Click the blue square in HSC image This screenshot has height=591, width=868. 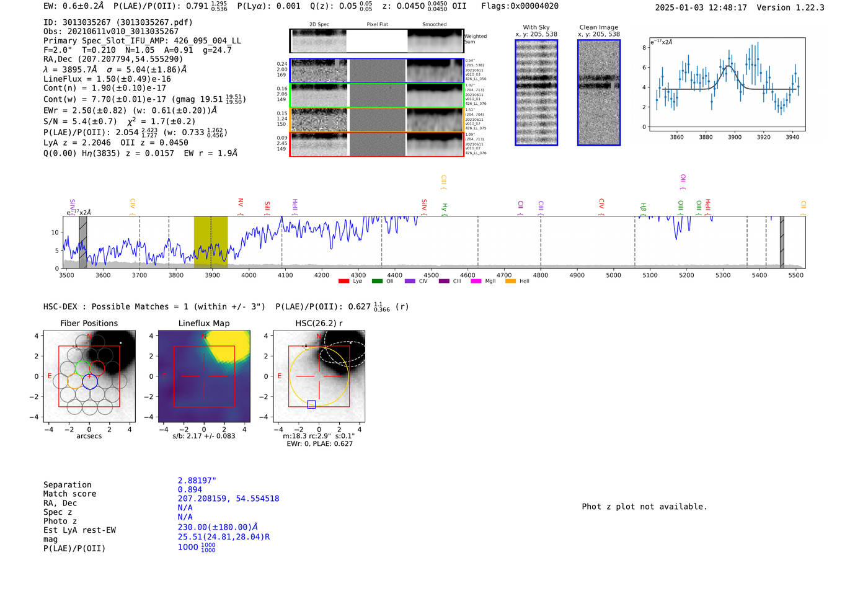pos(311,404)
